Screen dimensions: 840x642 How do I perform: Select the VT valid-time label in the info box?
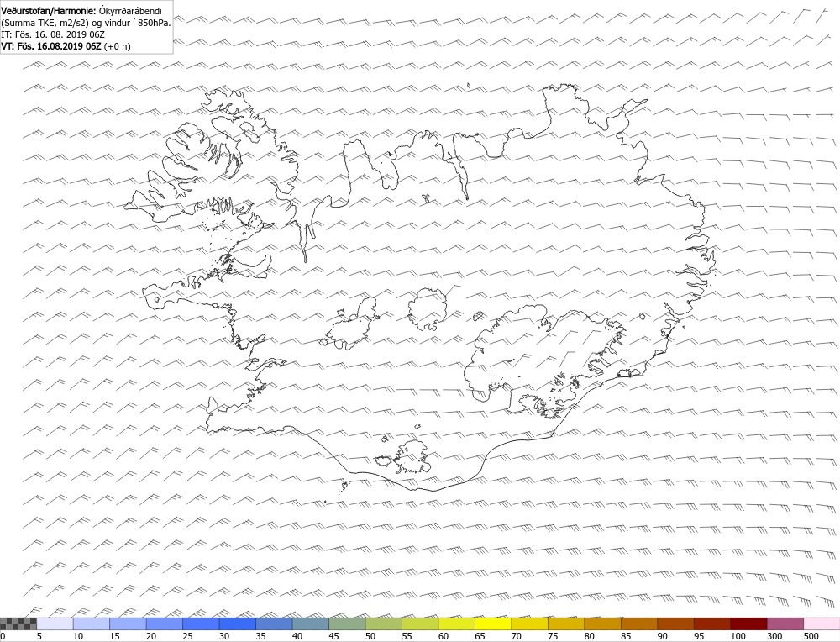[66, 46]
